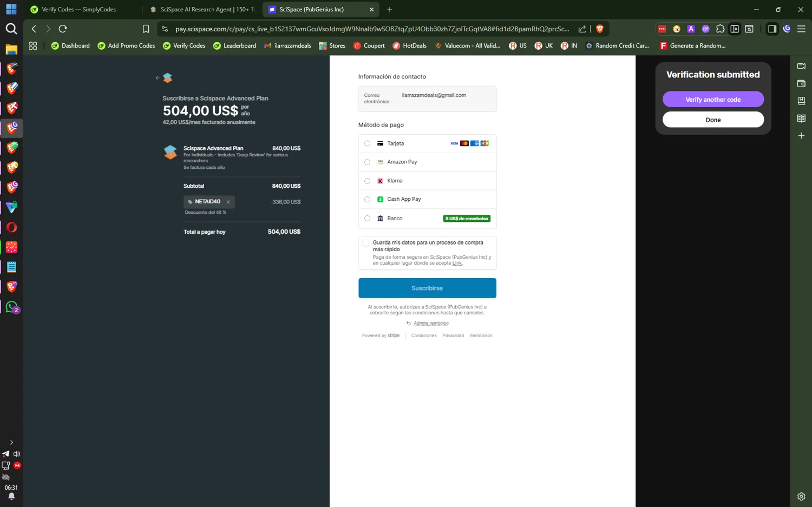Reload the current page
Viewport: 812px width, 507px height.
(63, 29)
